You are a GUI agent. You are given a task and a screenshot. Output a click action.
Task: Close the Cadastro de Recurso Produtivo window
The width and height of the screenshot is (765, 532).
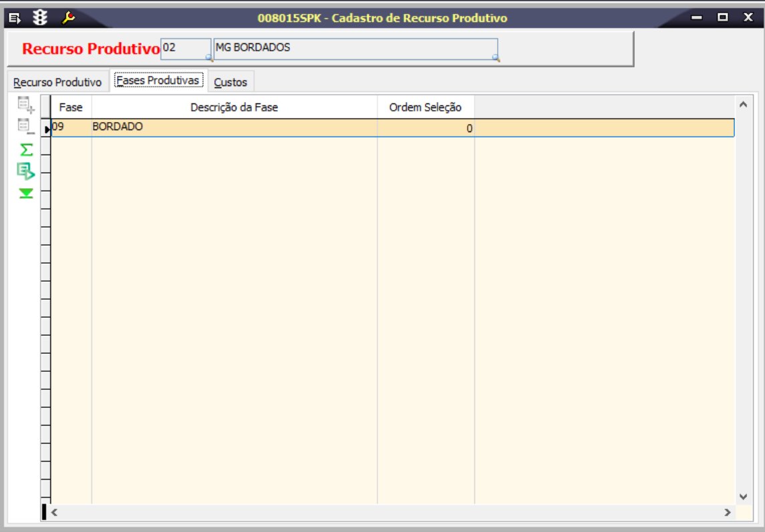748,17
